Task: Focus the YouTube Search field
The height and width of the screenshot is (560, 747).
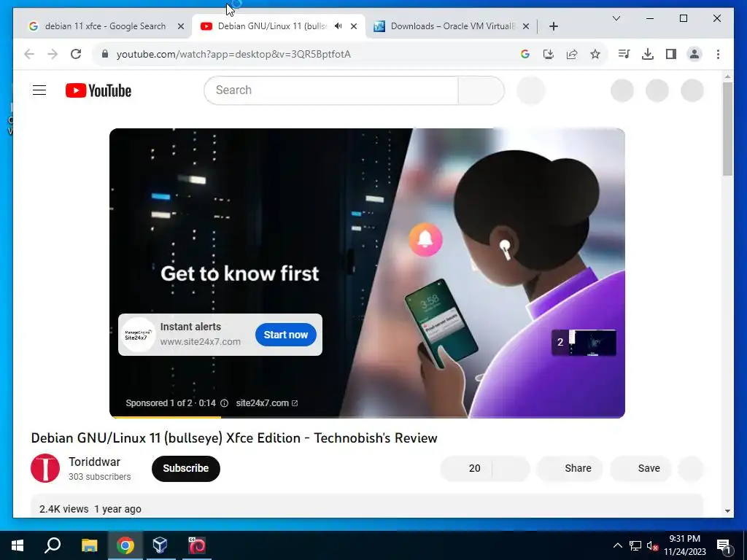Action: 331,90
